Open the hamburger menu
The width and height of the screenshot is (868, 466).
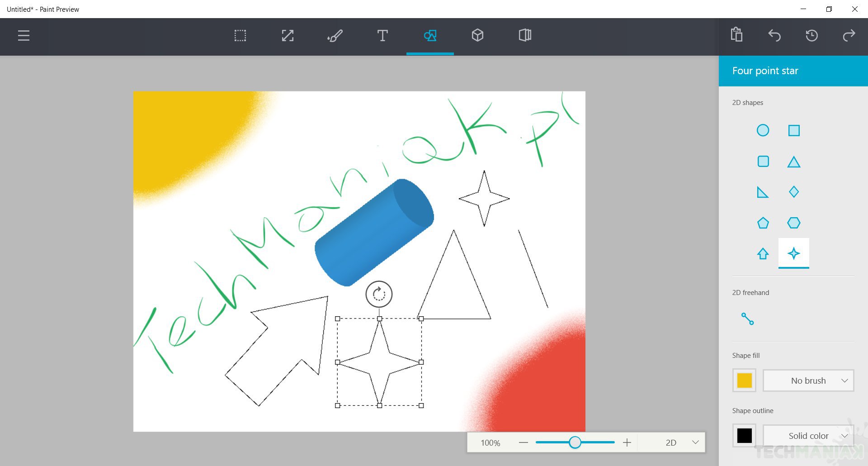(x=24, y=35)
